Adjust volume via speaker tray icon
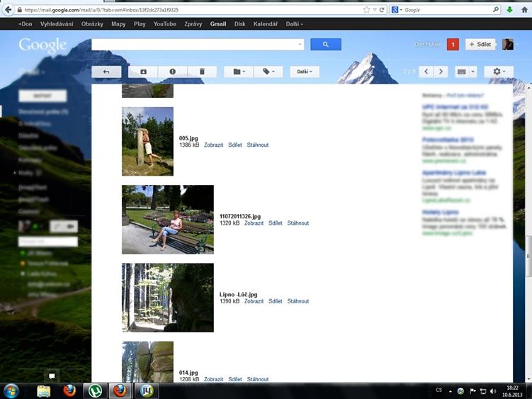 493,391
